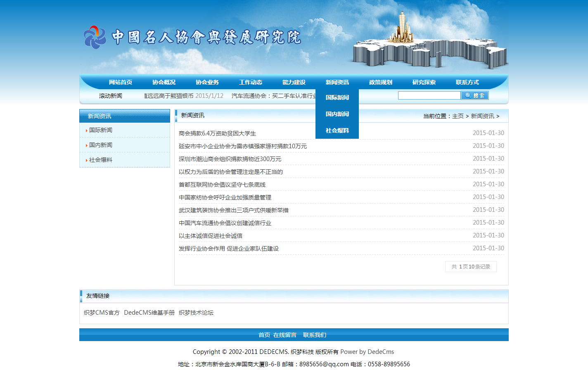Choose 社会爆料 in the open dropdown
The width and height of the screenshot is (588, 370).
coord(337,130)
